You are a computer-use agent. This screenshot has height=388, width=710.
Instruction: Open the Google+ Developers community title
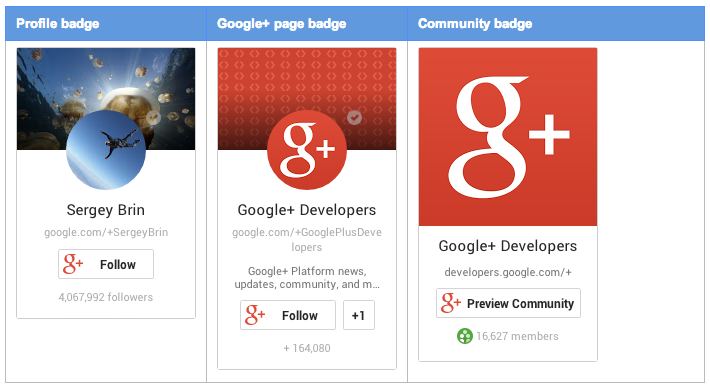pos(508,246)
